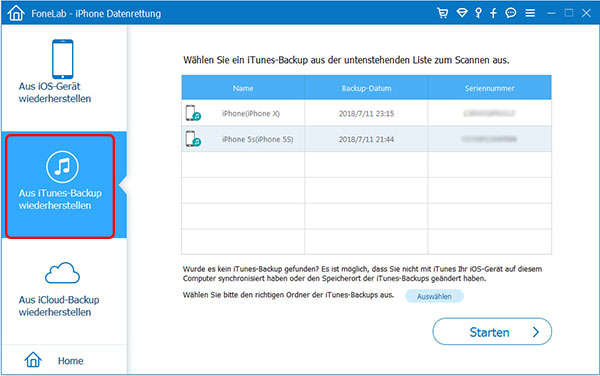
Task: Click the blurred serial number of iPhone X
Action: [489, 113]
